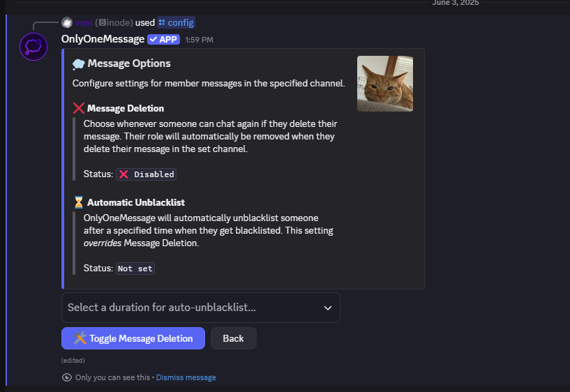Toggle Message Deletion with the blue button
Viewport: 570px width, 392px height.
(x=133, y=338)
